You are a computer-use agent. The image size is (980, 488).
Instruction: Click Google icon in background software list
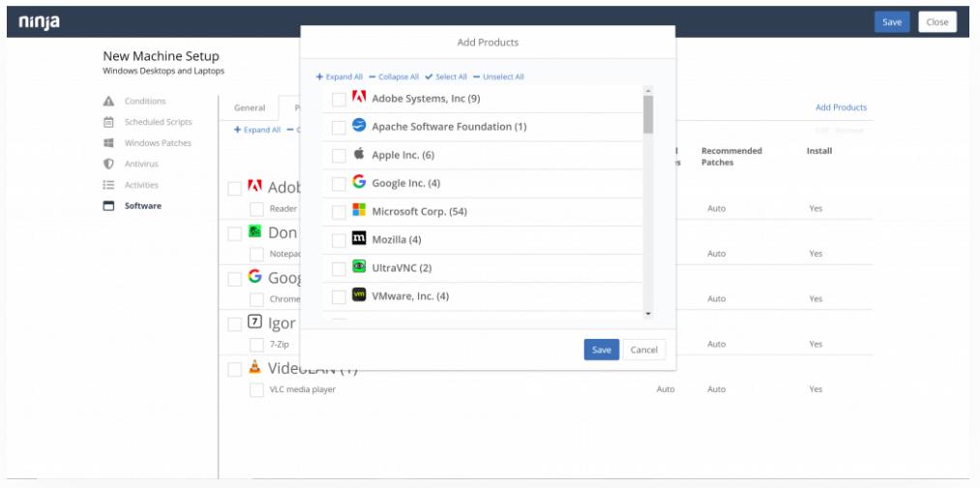tap(254, 276)
